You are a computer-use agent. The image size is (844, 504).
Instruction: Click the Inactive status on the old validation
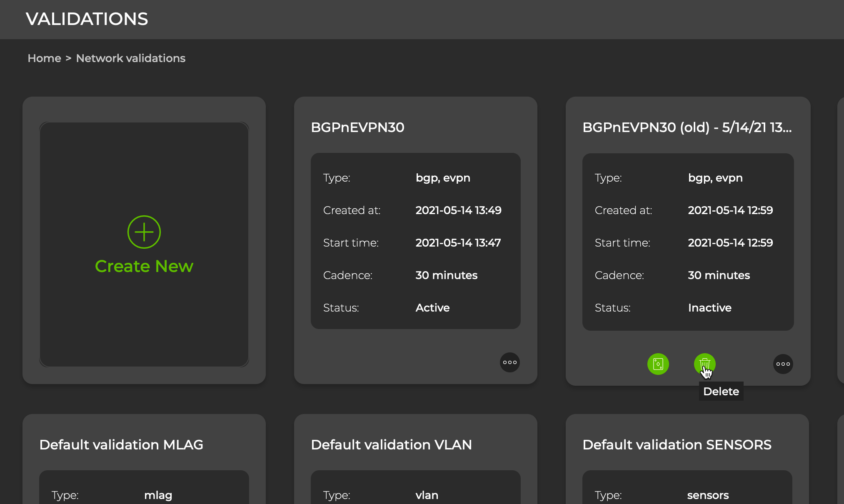(x=709, y=308)
